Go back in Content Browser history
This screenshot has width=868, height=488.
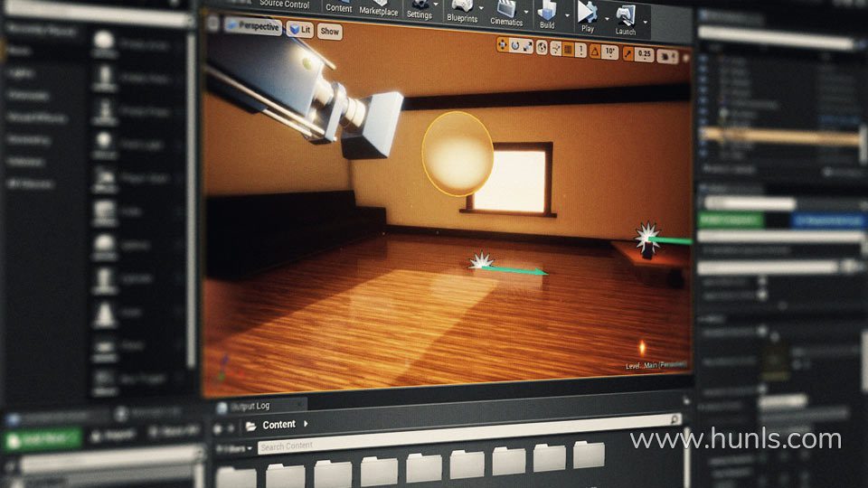tap(219, 428)
